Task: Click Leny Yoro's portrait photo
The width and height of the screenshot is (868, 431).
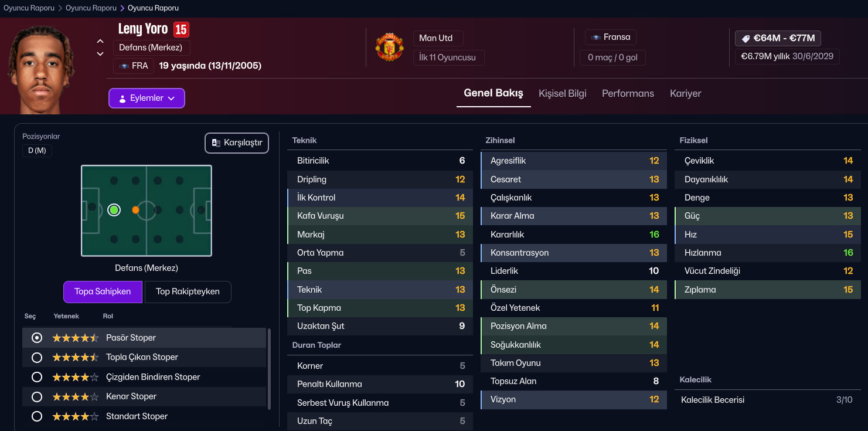Action: coord(40,67)
